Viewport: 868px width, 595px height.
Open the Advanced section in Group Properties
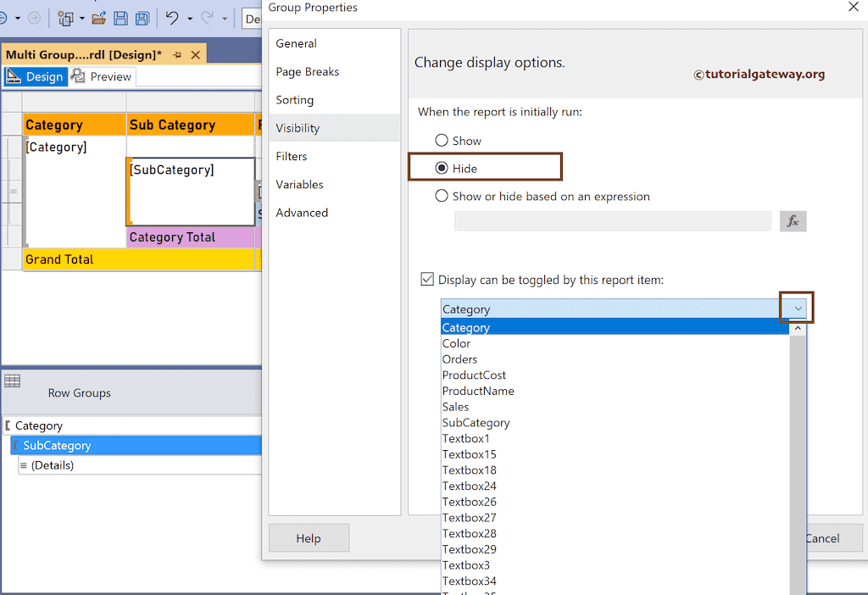click(302, 213)
